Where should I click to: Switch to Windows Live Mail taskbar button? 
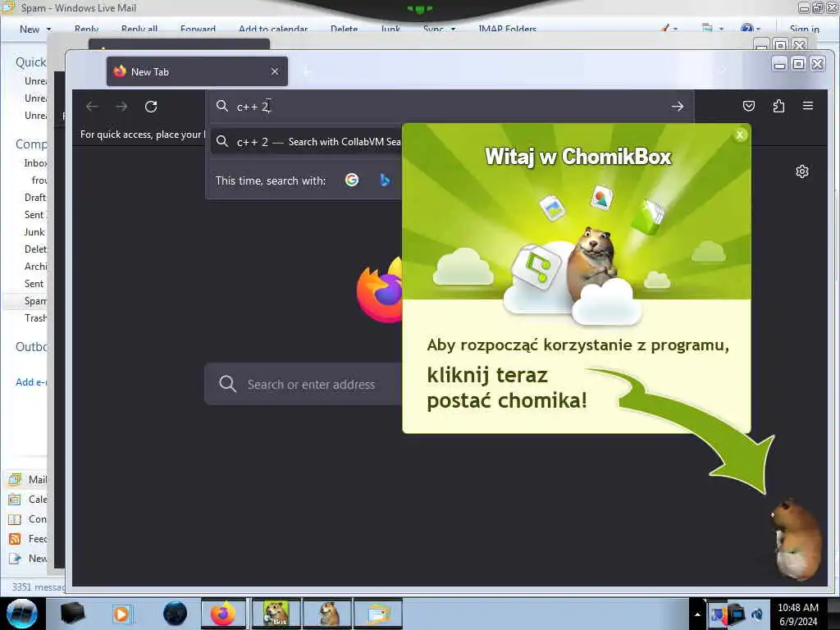coord(378,614)
